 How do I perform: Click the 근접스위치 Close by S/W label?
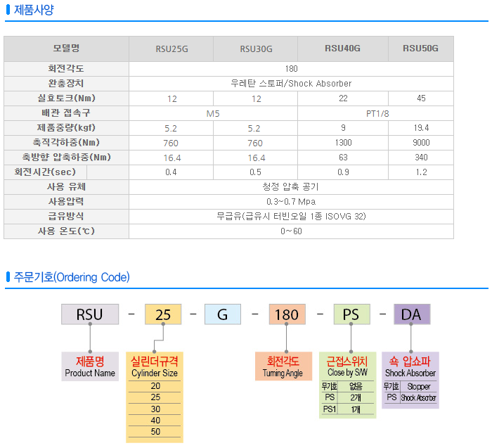coord(347,366)
